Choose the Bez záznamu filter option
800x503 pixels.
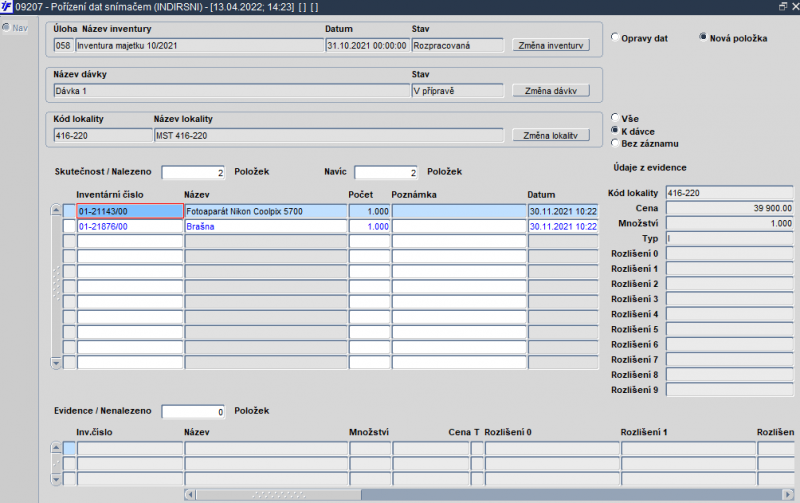click(615, 143)
